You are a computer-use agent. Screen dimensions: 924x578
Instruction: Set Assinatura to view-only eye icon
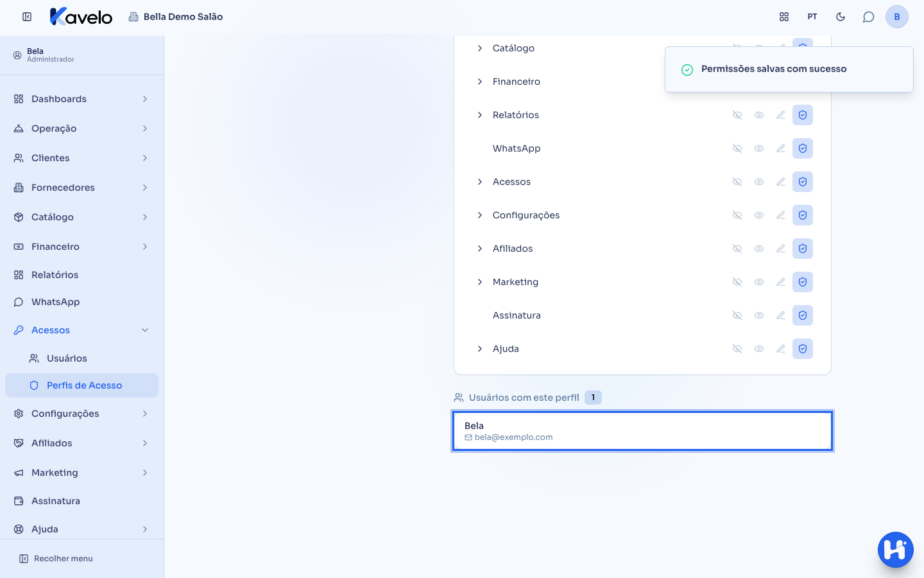click(759, 315)
